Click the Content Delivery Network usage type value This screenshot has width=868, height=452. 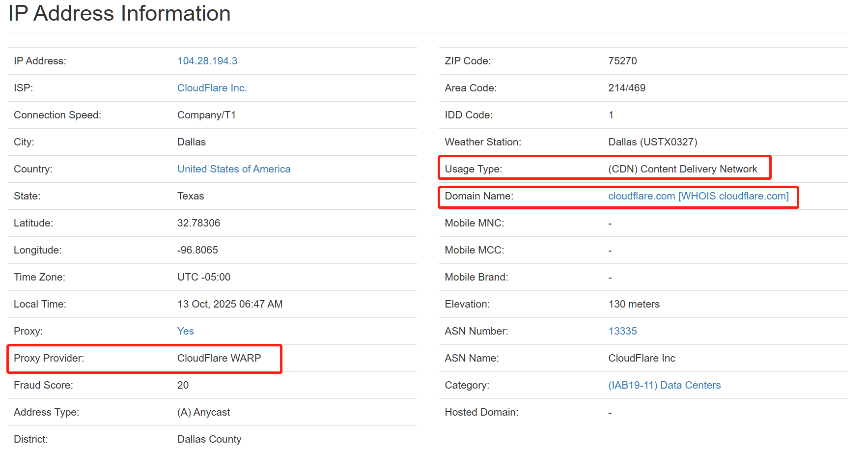(x=682, y=169)
